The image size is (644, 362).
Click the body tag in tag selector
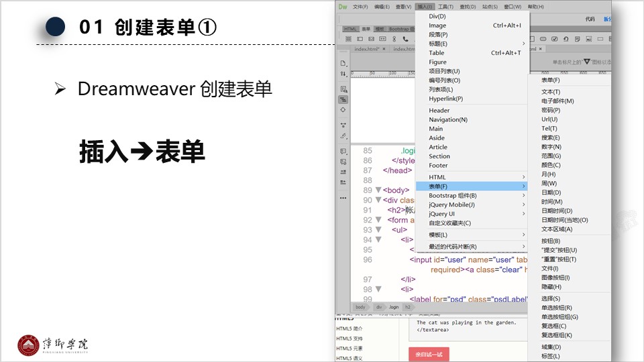pos(360,307)
